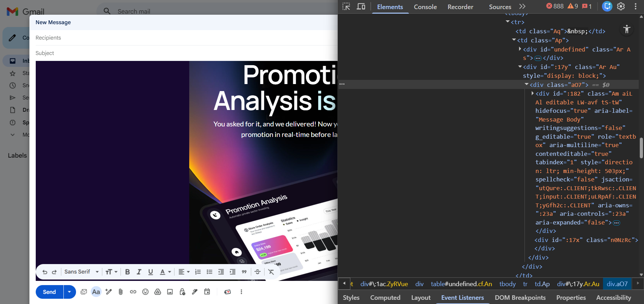Redo the edit in compose toolbar
644x304 pixels.
pyautogui.click(x=54, y=272)
